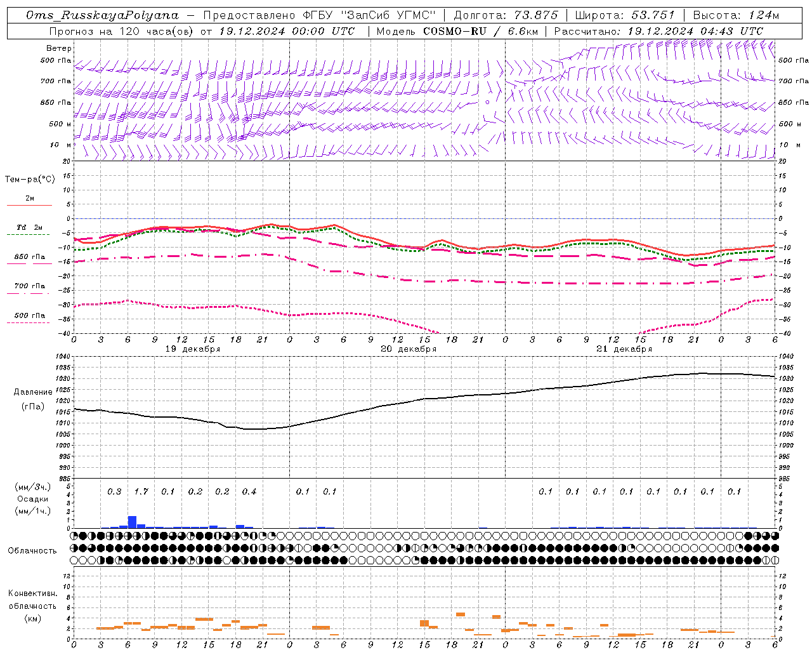Click the 0.3 precipitation total
The height and width of the screenshot is (650, 812).
(114, 491)
